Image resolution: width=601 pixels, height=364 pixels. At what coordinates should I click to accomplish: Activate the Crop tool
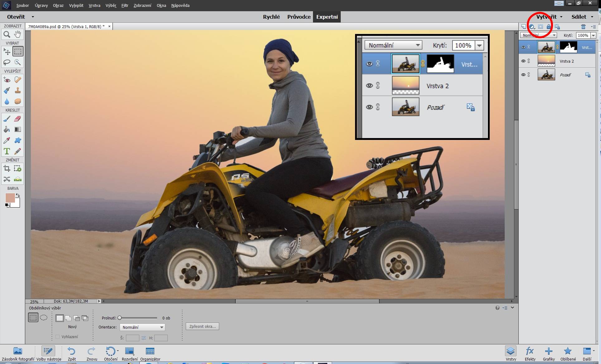pyautogui.click(x=7, y=169)
